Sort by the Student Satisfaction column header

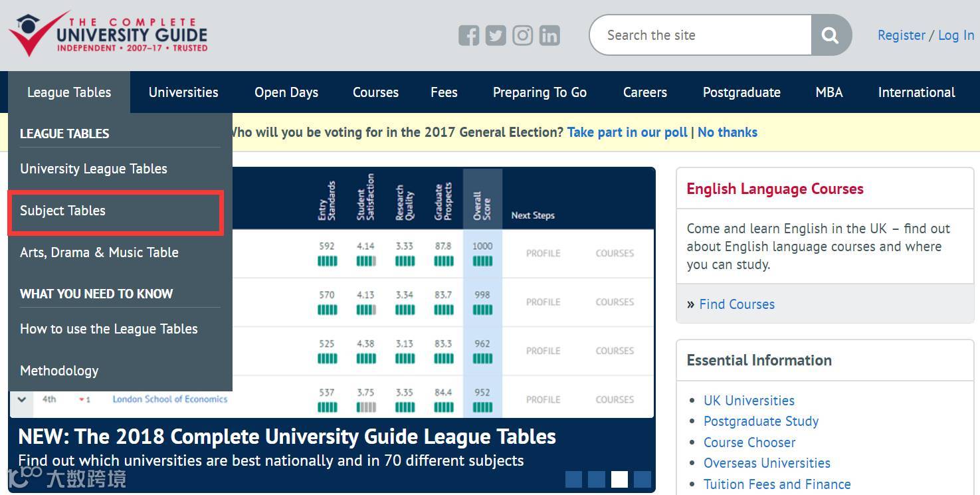[365, 197]
